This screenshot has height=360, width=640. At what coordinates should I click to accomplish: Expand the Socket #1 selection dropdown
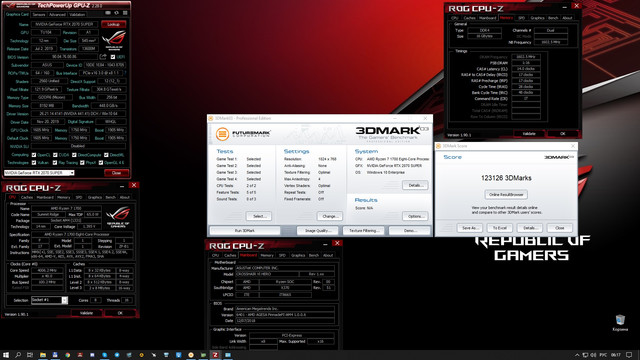(x=64, y=300)
